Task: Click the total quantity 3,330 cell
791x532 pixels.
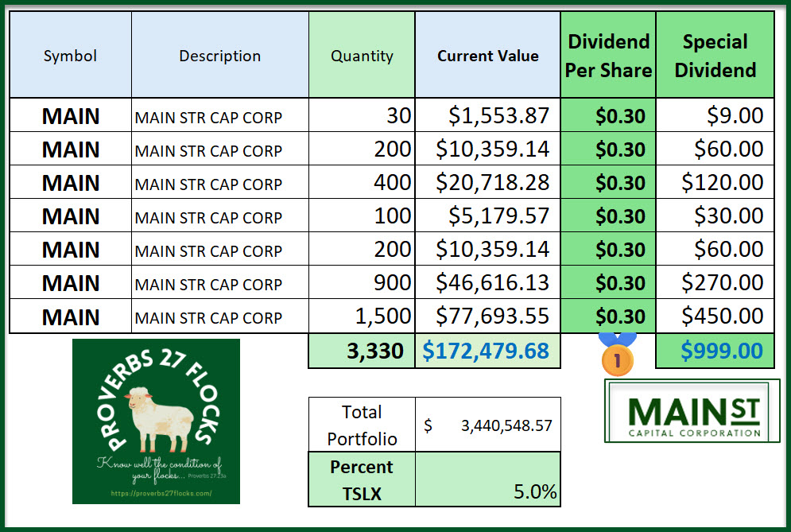Action: [362, 351]
